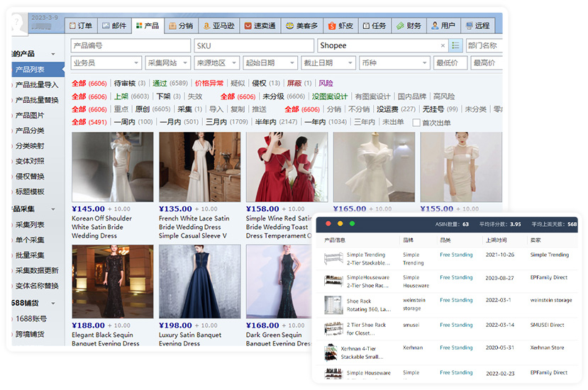Filter by 上架 (6603) listing status
588x390 pixels.
click(131, 96)
